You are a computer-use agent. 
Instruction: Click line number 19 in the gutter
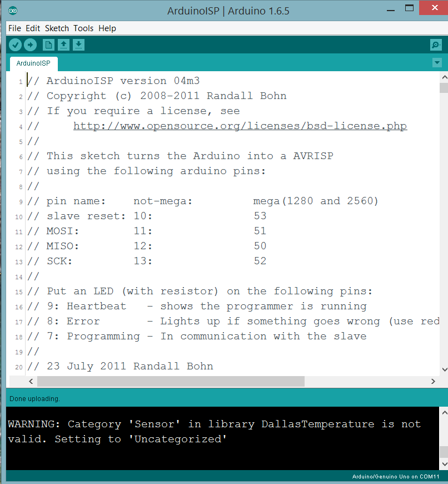click(x=19, y=352)
